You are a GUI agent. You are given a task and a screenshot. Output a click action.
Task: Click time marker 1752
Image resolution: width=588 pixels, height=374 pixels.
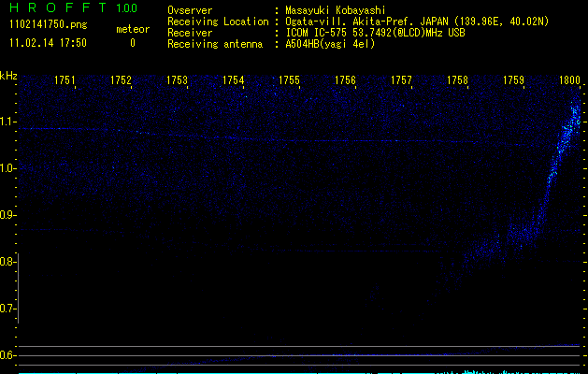pyautogui.click(x=121, y=80)
